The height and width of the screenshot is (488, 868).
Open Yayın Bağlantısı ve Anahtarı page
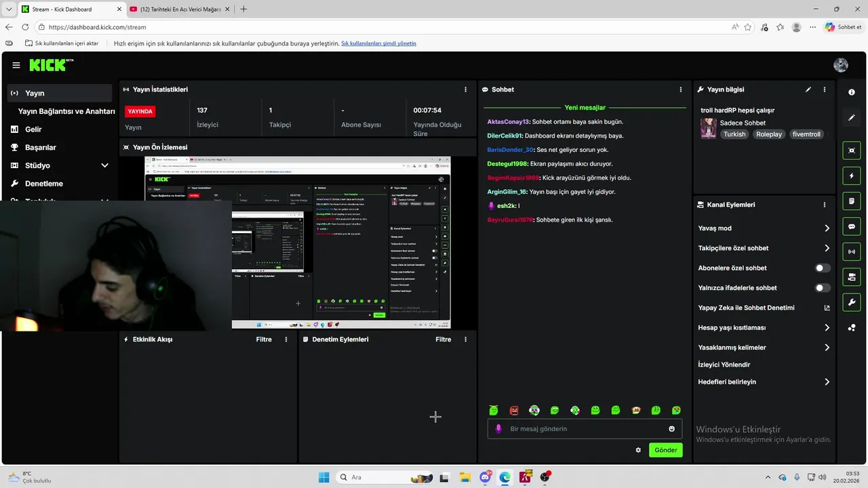click(66, 111)
